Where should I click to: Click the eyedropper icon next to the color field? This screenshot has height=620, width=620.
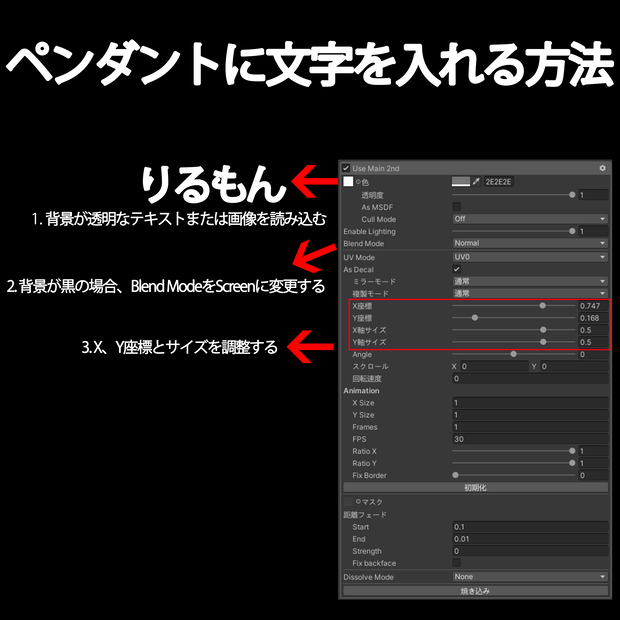point(476,181)
